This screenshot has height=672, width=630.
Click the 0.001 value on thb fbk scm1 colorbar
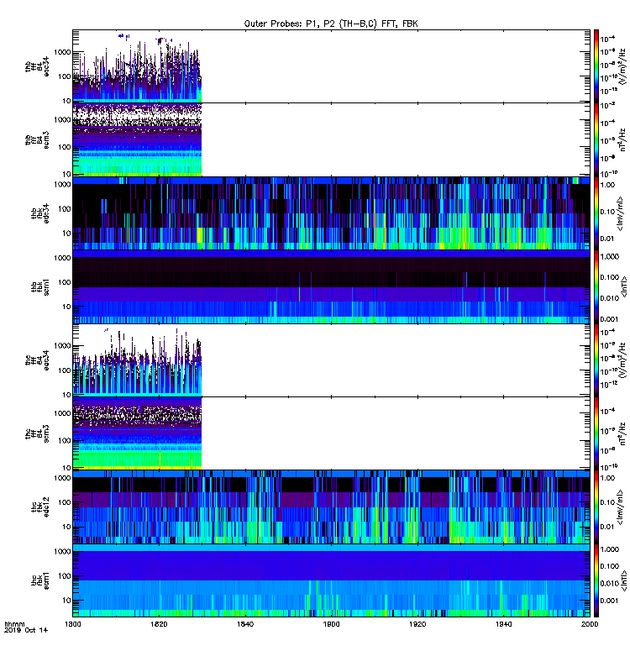click(609, 319)
